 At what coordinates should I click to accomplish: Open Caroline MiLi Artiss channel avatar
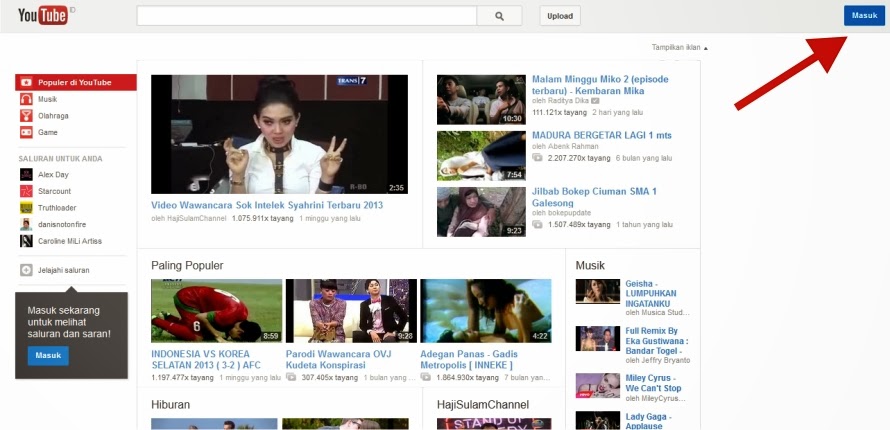(26, 241)
